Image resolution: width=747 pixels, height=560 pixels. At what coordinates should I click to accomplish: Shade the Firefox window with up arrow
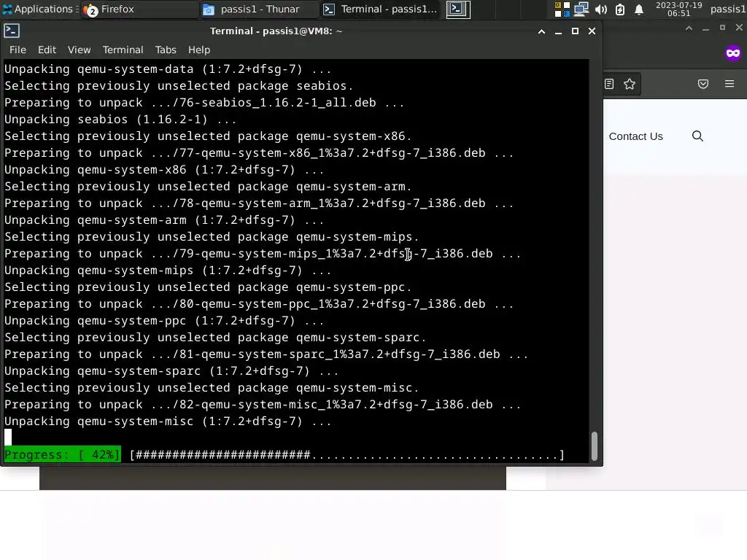[x=689, y=28]
